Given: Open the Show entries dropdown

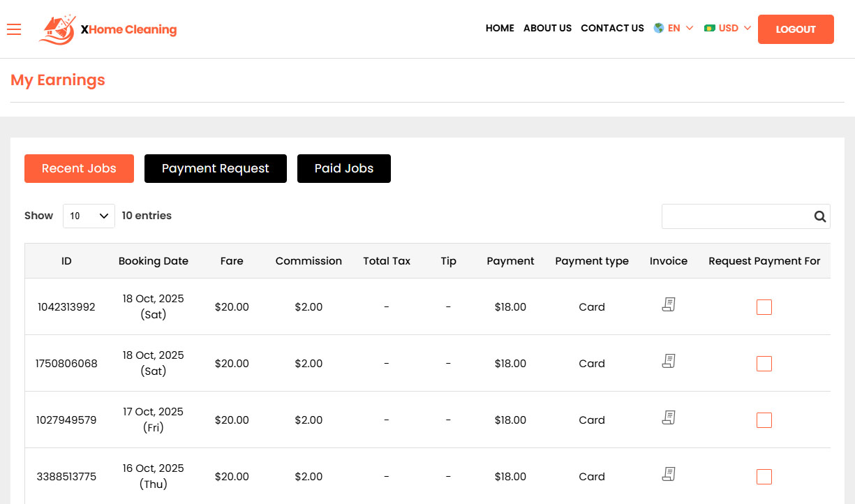Looking at the screenshot, I should 89,216.
